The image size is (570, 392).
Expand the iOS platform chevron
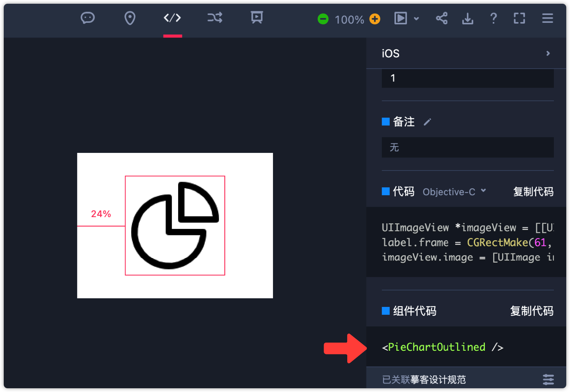pos(548,53)
